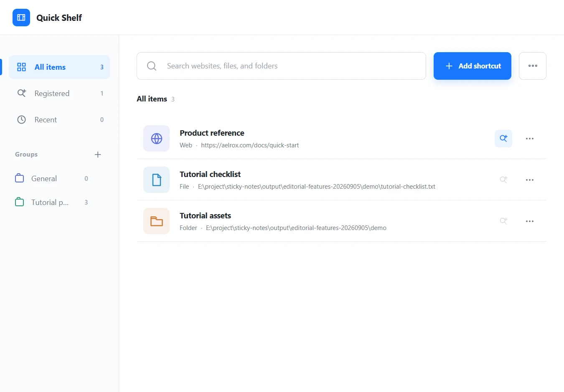Open more actions for Tutorial checklist

coord(530,180)
